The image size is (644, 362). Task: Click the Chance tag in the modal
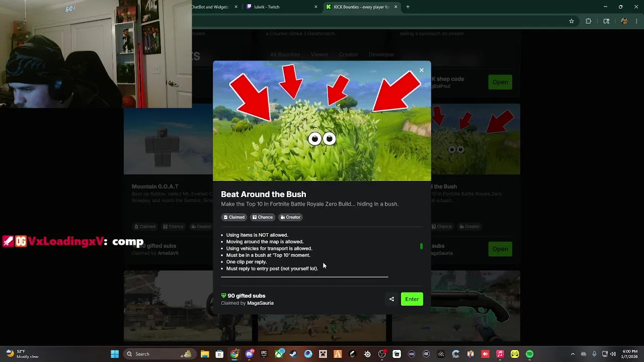pyautogui.click(x=262, y=217)
